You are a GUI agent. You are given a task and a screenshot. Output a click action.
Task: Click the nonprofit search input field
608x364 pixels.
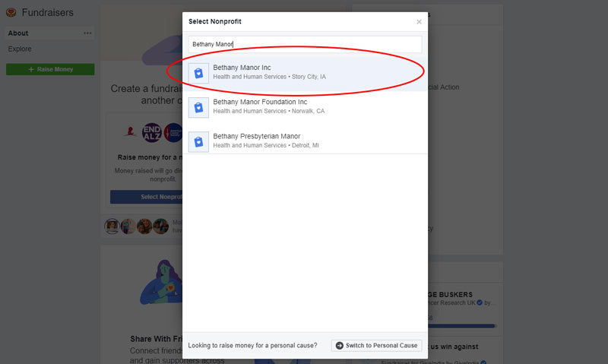(x=305, y=44)
